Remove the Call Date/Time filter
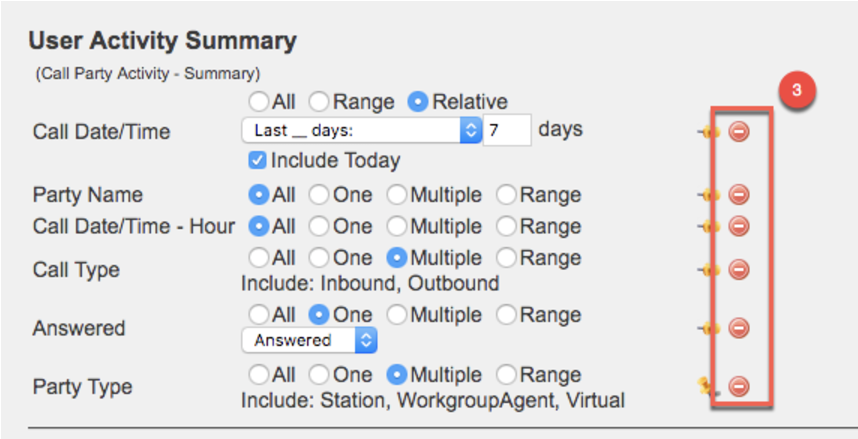This screenshot has height=439, width=858. [x=739, y=131]
